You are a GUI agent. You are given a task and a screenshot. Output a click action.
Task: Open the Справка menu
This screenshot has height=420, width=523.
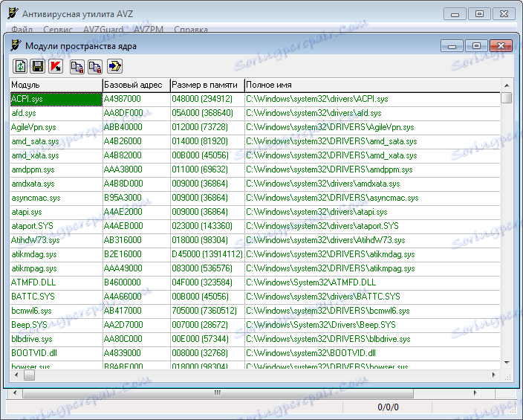tap(191, 30)
